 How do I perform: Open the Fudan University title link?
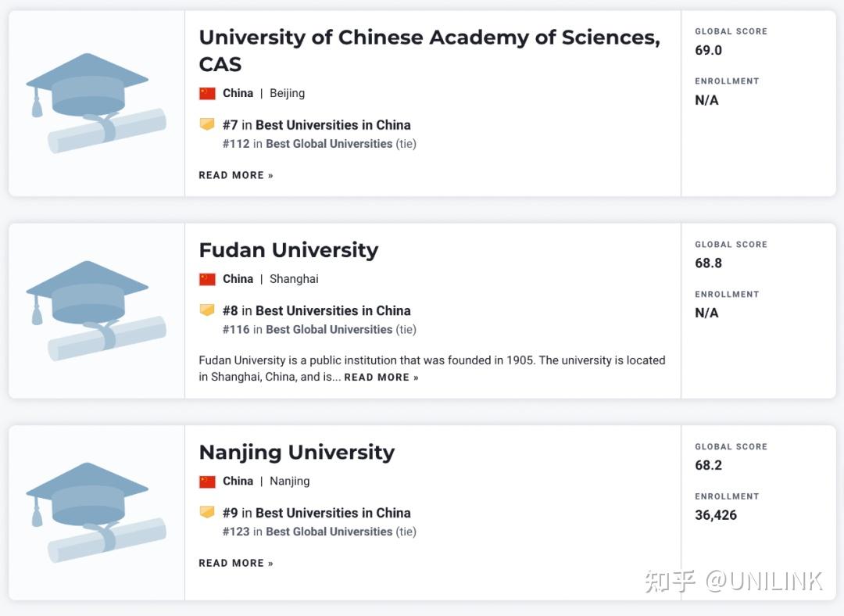click(288, 250)
